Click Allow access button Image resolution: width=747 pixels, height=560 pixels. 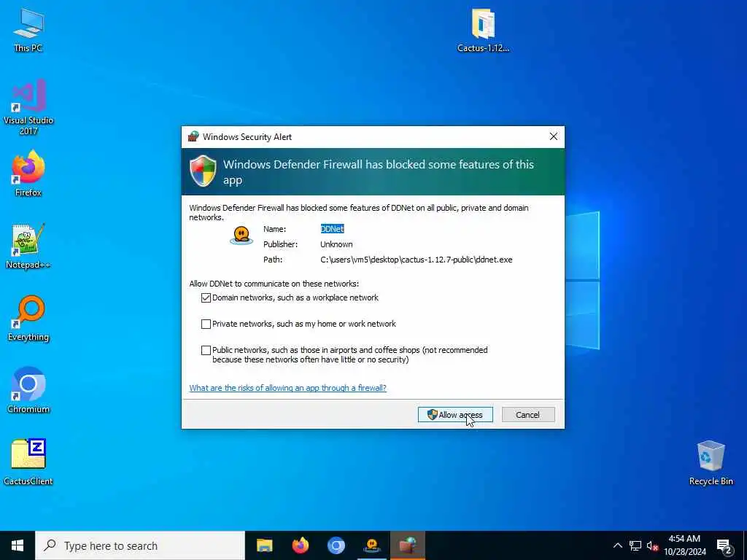pyautogui.click(x=455, y=415)
